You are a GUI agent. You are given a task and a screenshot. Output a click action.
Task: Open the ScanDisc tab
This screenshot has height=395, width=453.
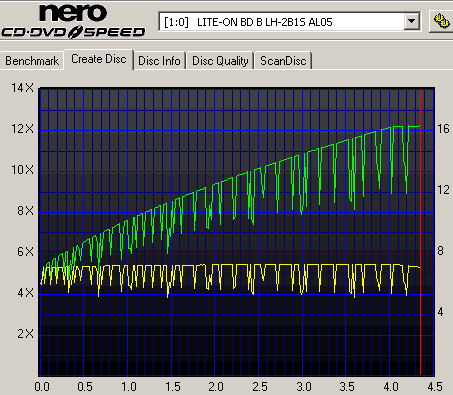coord(283,61)
